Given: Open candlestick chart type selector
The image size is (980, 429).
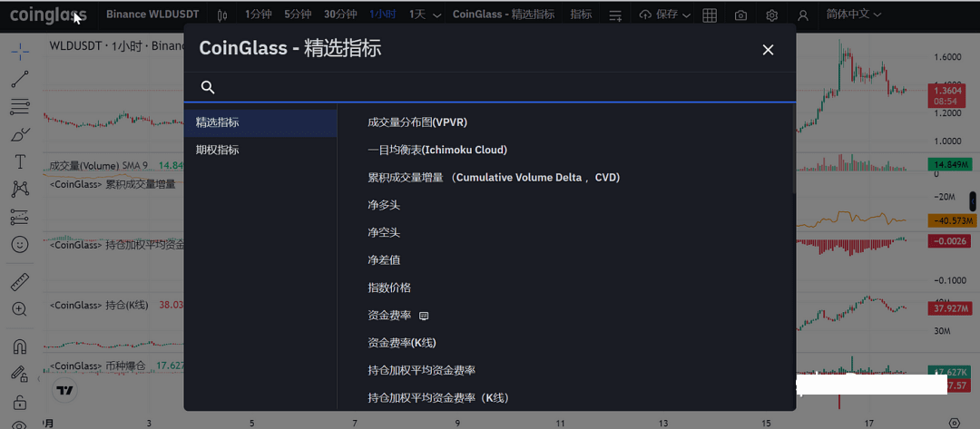Looking at the screenshot, I should pos(223,15).
